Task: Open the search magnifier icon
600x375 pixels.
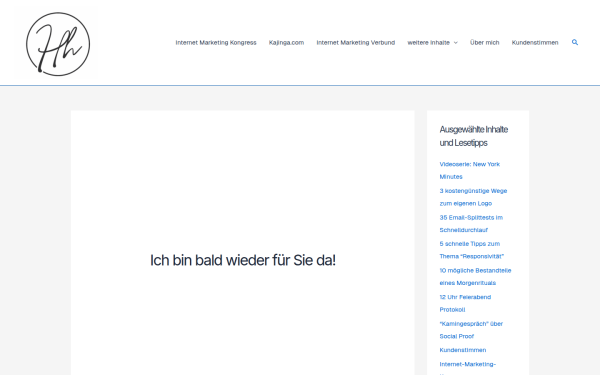Action: point(575,42)
